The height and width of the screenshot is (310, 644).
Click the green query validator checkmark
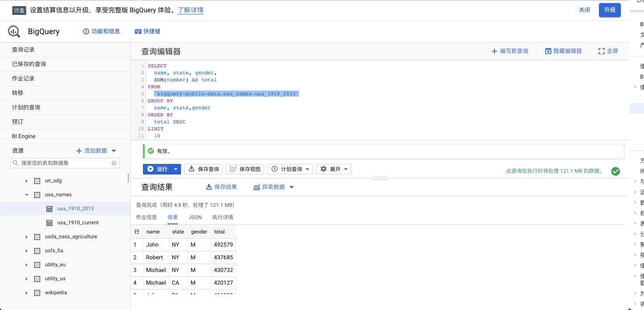[615, 171]
